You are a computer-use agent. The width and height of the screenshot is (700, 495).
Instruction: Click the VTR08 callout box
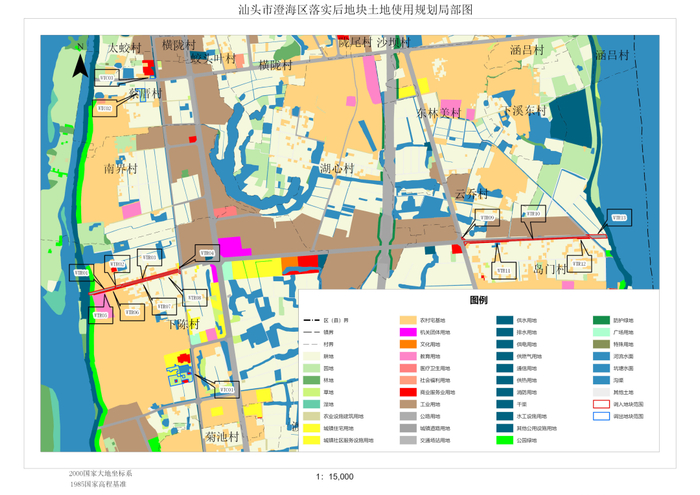pyautogui.click(x=195, y=298)
